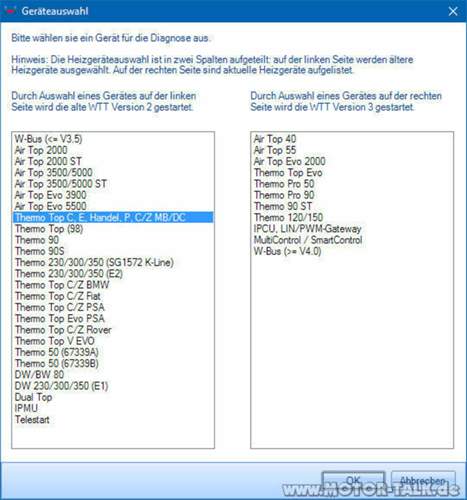Select highlighted Thermo Top C, E, Handel entry
Screen dimensions: 467x500
point(113,217)
